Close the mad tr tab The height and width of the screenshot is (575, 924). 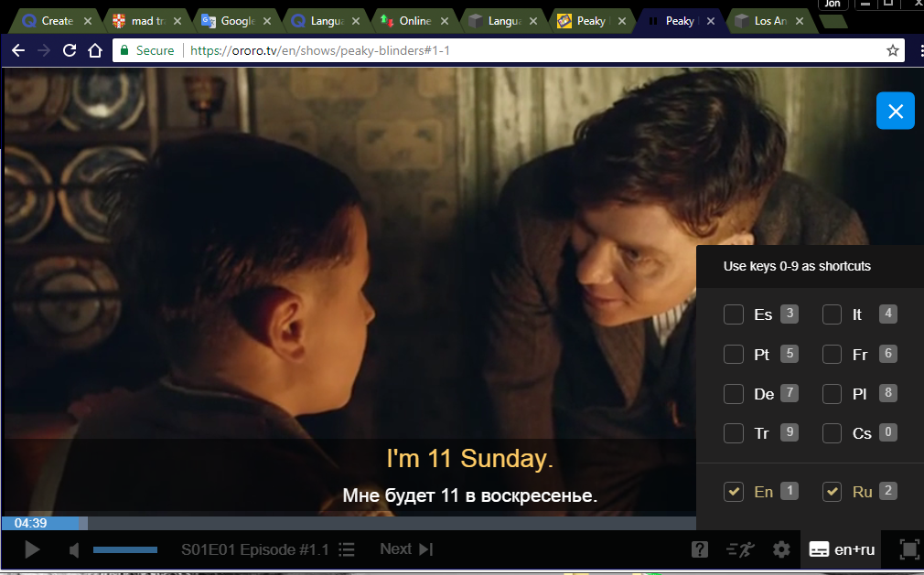[177, 21]
